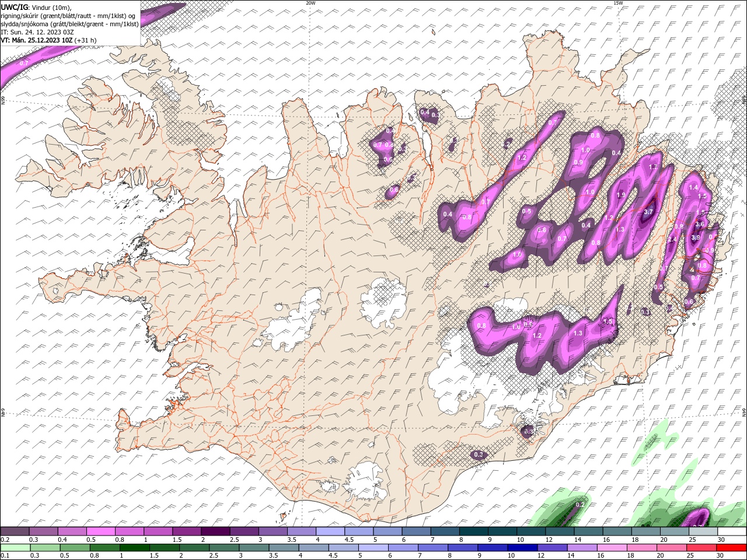Click the 30 label at the lower scale end
Image resolution: width=747 pixels, height=560 pixels.
click(x=721, y=556)
